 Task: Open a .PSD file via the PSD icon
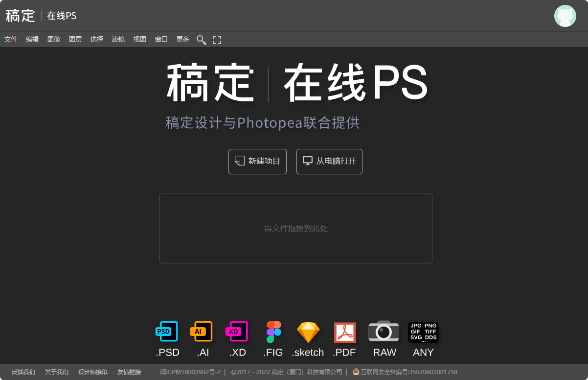[167, 332]
